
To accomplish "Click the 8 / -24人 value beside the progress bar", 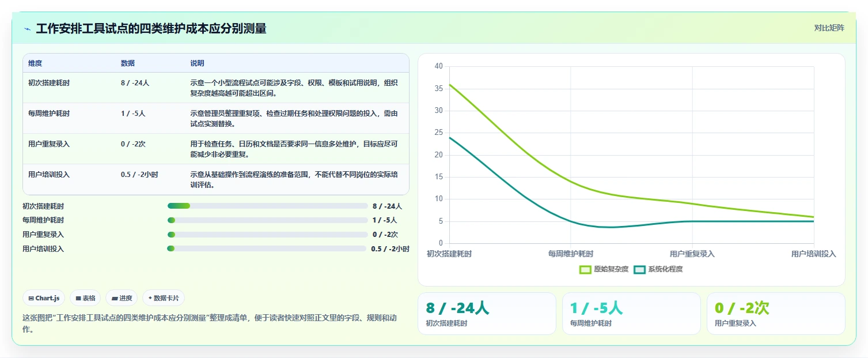I will tap(387, 206).
